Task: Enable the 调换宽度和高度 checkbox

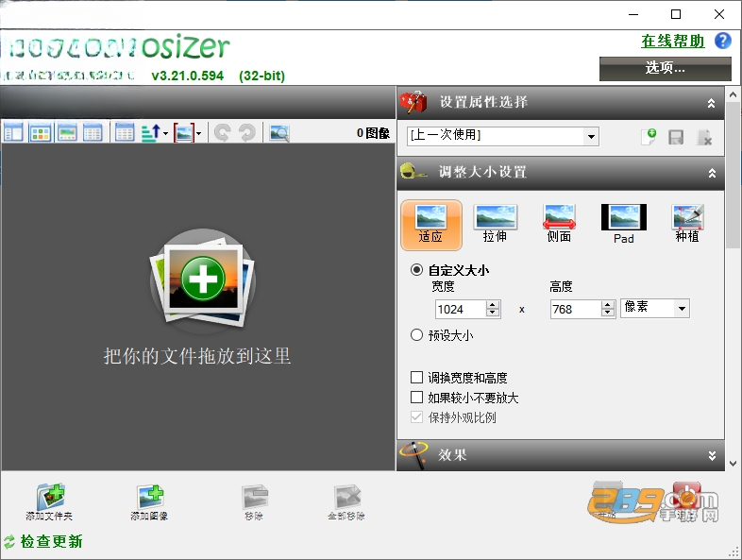Action: pyautogui.click(x=416, y=378)
